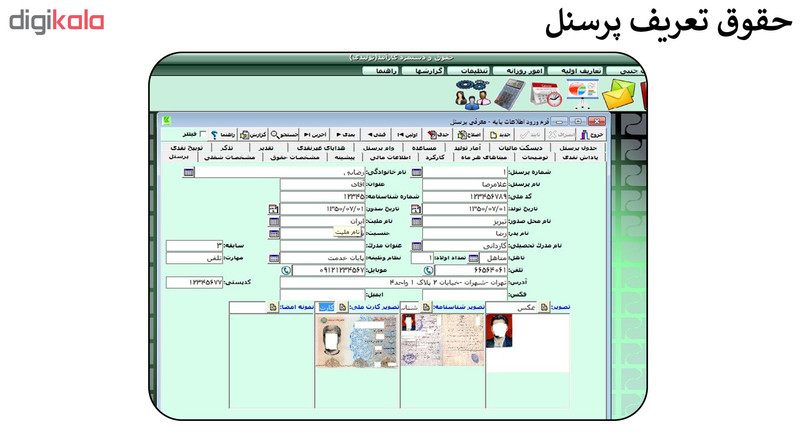Open the calendar with clock icon
Screen dimensions: 800x437
point(545,95)
